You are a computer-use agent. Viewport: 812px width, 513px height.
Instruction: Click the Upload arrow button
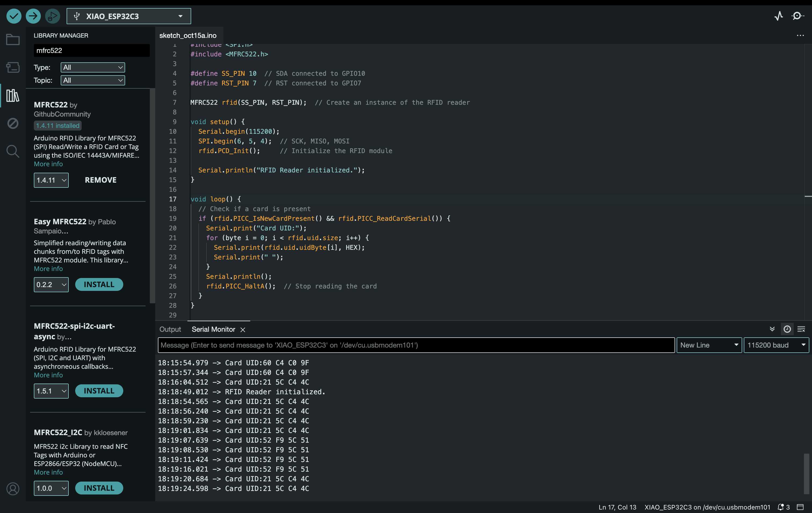tap(33, 16)
